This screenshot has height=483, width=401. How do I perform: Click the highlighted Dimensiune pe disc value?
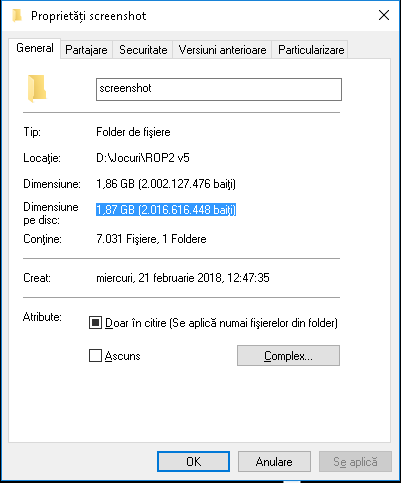(166, 210)
